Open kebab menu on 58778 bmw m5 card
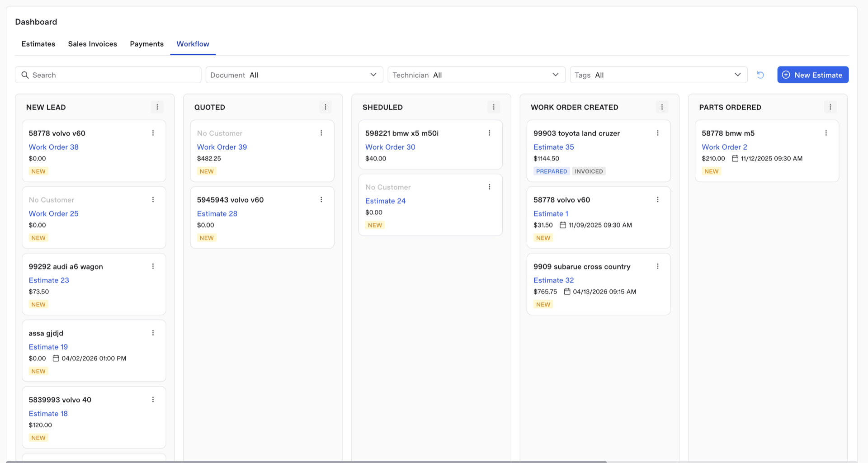The width and height of the screenshot is (868, 463). (826, 133)
